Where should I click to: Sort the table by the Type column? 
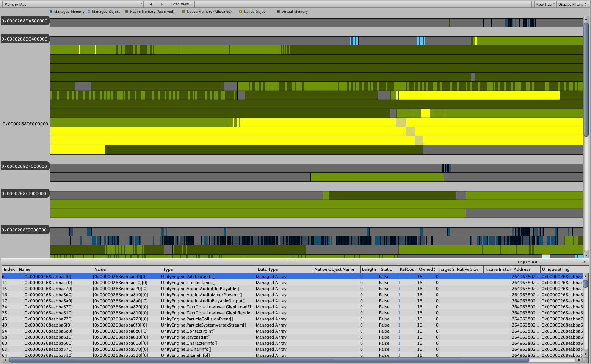pos(208,269)
